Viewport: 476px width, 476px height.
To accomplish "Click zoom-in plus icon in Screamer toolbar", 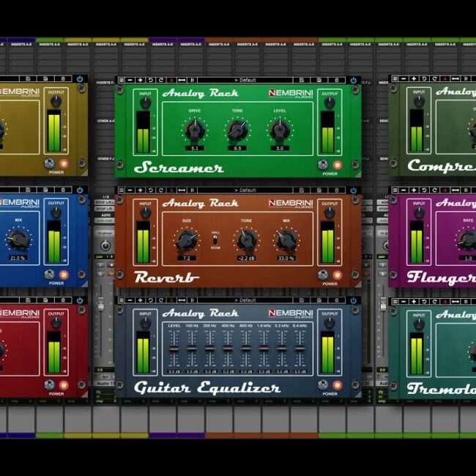I will pos(141,80).
